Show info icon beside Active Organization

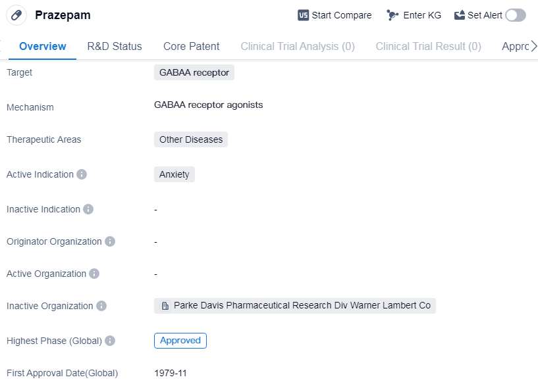coord(94,274)
